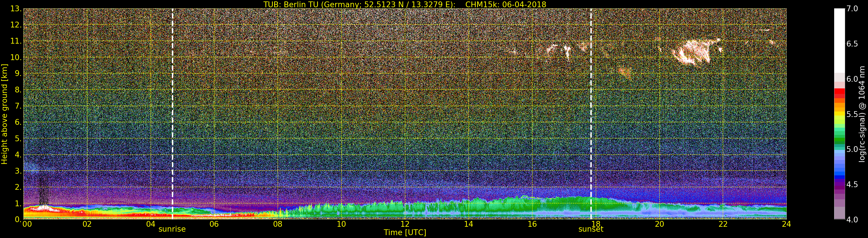This screenshot has width=868, height=238.
Task: Click the time tick label '14'
Action: coord(468,224)
